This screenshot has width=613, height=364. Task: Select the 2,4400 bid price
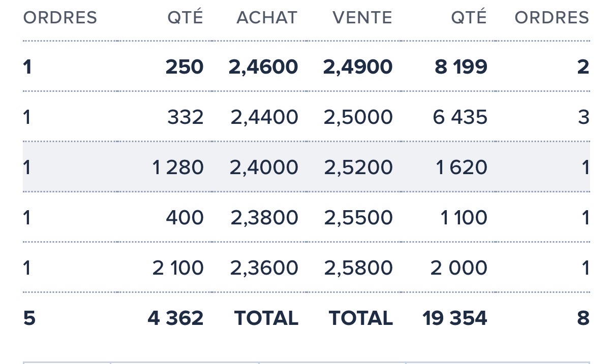click(x=264, y=117)
